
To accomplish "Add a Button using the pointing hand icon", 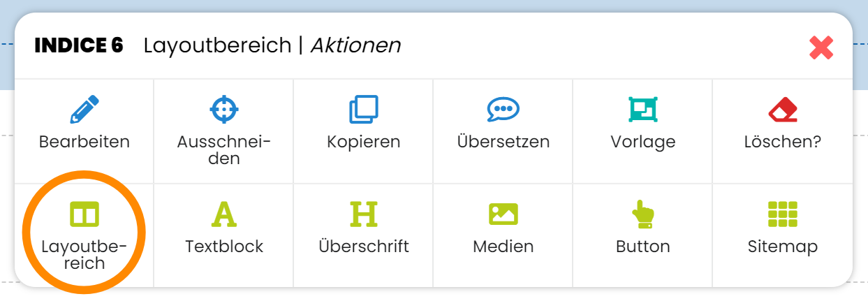I will point(643,214).
